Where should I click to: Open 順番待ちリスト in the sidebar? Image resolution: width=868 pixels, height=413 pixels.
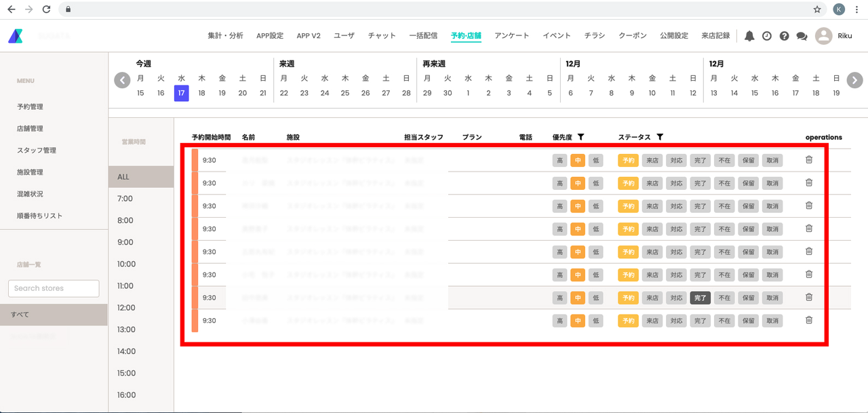(39, 216)
